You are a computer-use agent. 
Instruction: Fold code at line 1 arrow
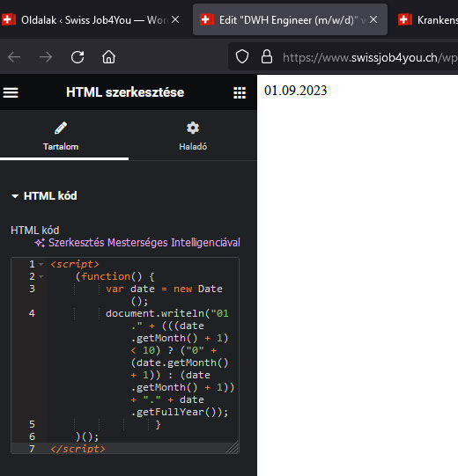[x=41, y=265]
